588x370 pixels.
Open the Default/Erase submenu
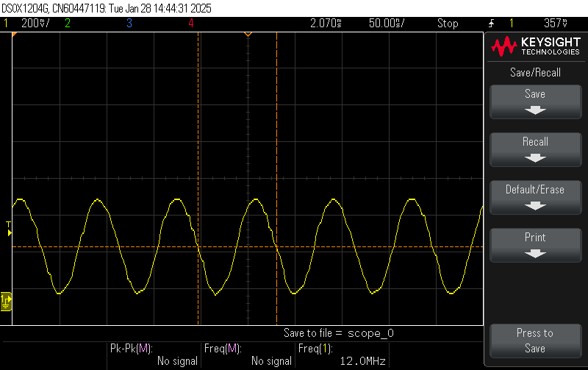tap(535, 197)
